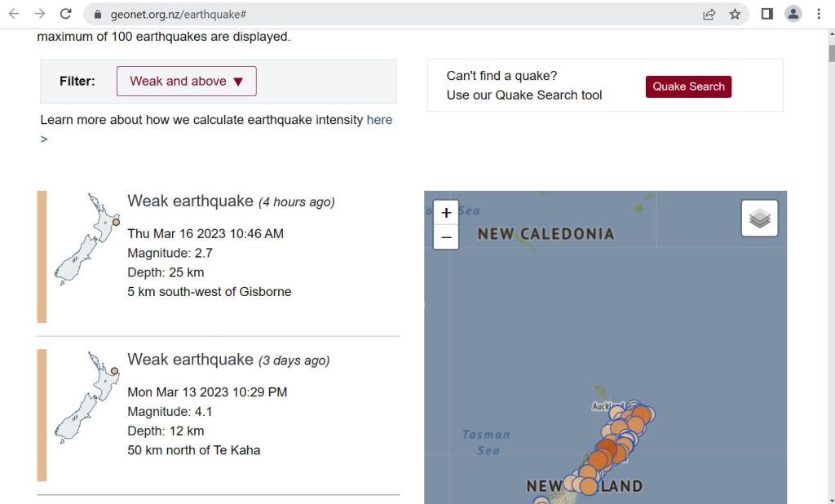This screenshot has width=835, height=504.
Task: Click the Quake Search button
Action: point(688,86)
